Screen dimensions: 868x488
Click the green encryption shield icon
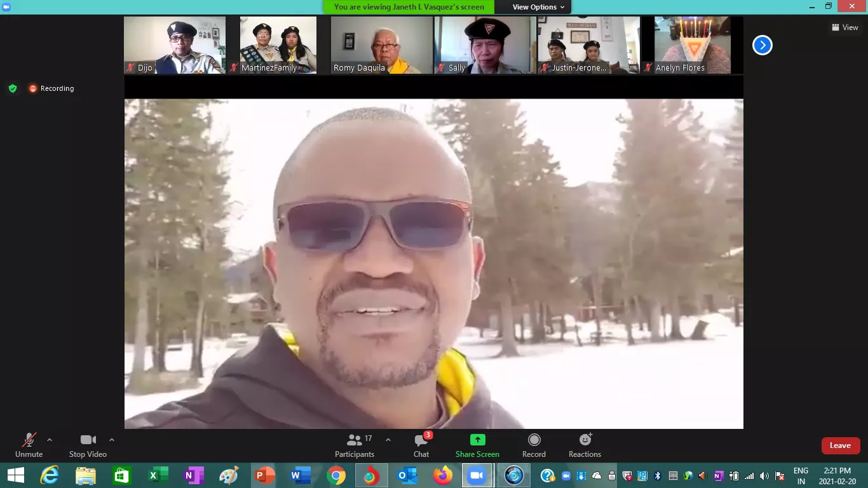click(13, 88)
